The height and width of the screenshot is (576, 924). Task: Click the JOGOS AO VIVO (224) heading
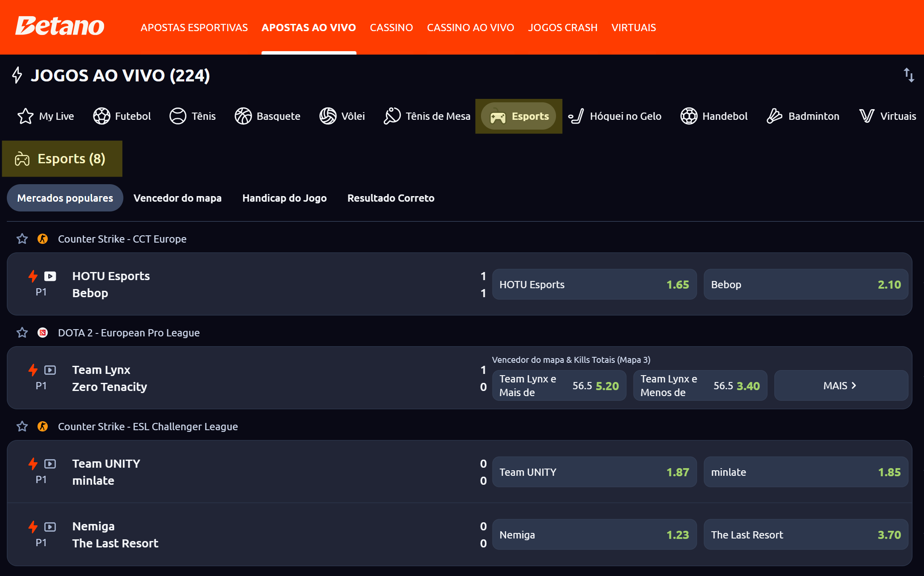120,75
